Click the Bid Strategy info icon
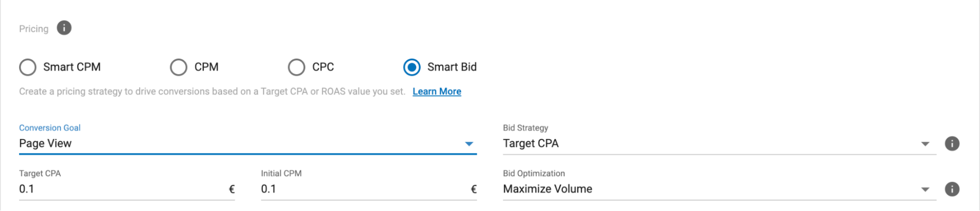The height and width of the screenshot is (211, 980). point(952,143)
